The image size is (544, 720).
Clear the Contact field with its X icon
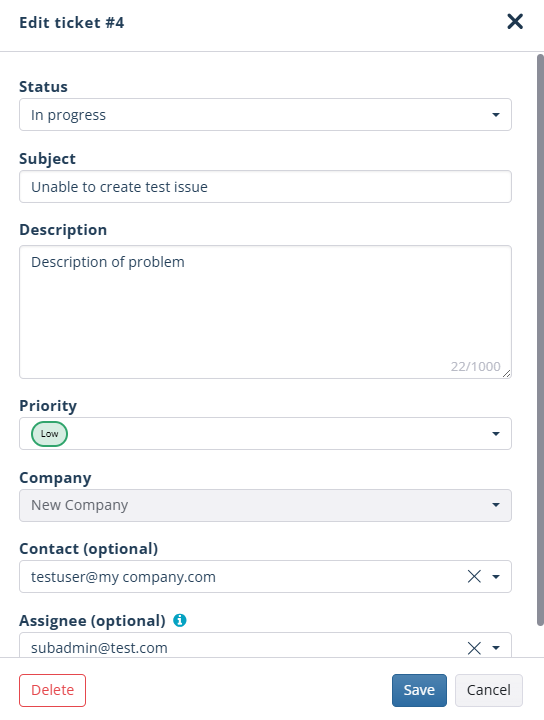point(474,576)
